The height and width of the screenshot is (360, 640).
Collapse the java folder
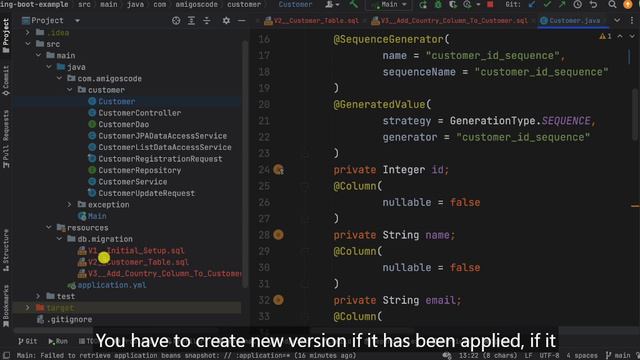pyautogui.click(x=49, y=67)
